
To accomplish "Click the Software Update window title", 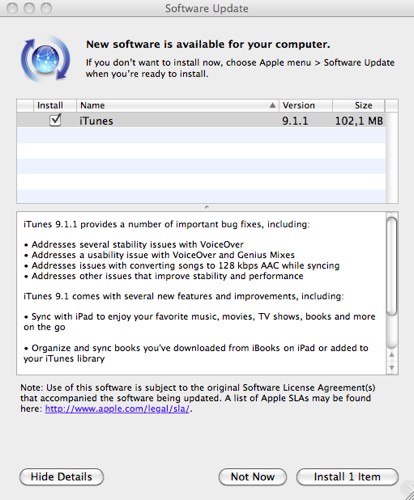I will pos(207,8).
